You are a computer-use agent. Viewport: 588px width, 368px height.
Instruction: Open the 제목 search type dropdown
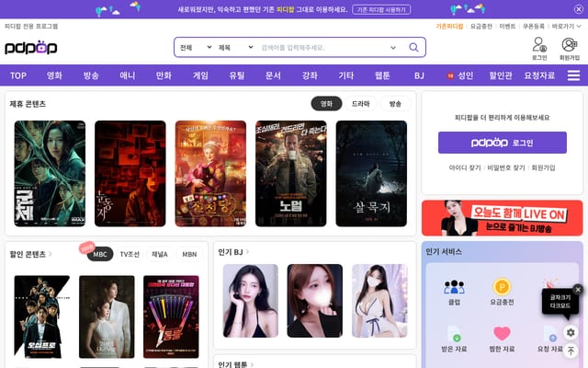point(235,47)
